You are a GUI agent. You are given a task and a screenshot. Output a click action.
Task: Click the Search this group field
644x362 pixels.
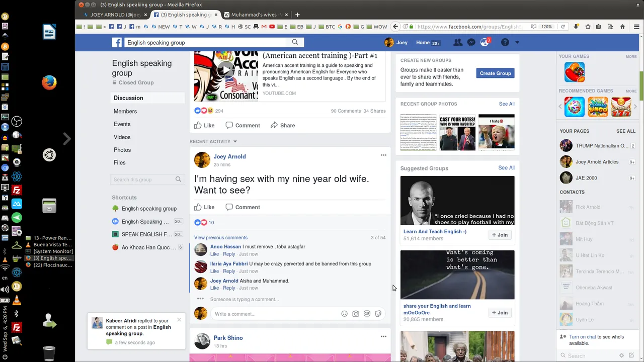click(x=147, y=179)
